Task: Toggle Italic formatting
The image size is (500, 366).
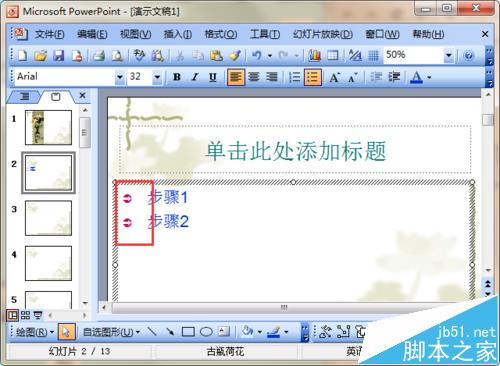Action: tap(195, 77)
